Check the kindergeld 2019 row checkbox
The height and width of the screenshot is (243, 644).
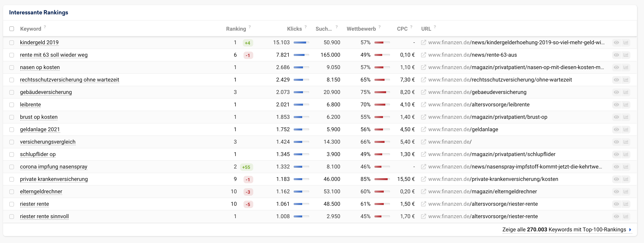tap(12, 43)
